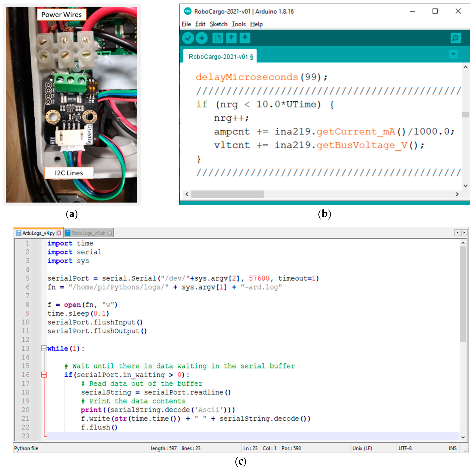This screenshot has width=476, height=472.
Task: Switch to the RoboLogs_v5.sh tab
Action: click(88, 233)
